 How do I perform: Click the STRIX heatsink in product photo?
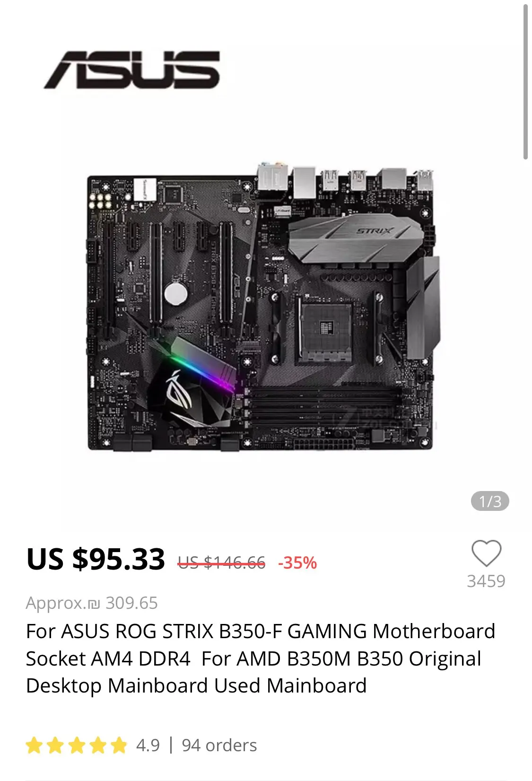[x=355, y=237]
